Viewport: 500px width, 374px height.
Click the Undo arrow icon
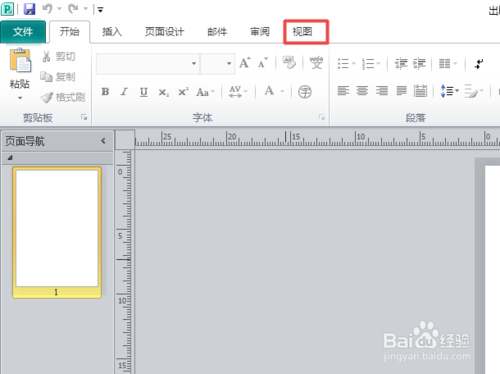click(47, 9)
